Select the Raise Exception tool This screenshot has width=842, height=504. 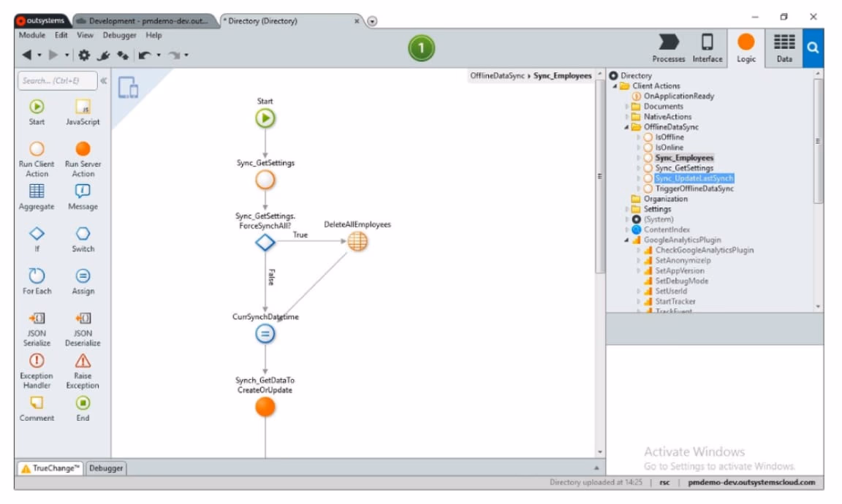(83, 371)
